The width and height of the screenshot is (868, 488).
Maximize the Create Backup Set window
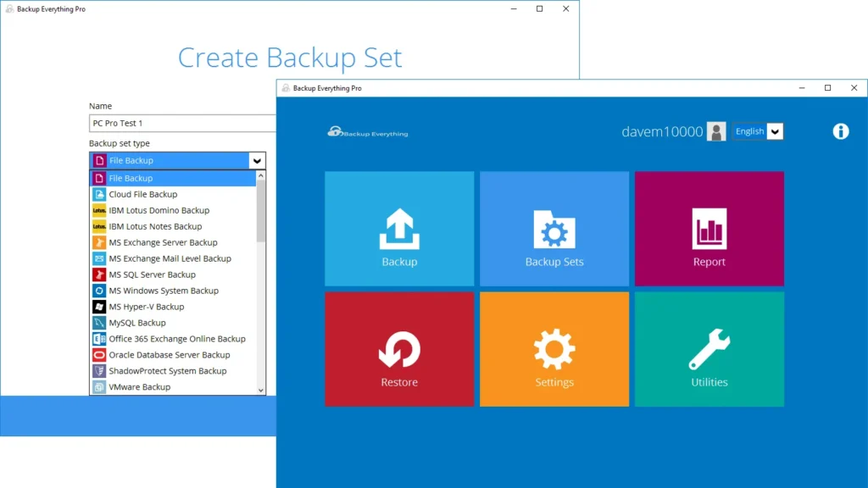click(x=540, y=8)
